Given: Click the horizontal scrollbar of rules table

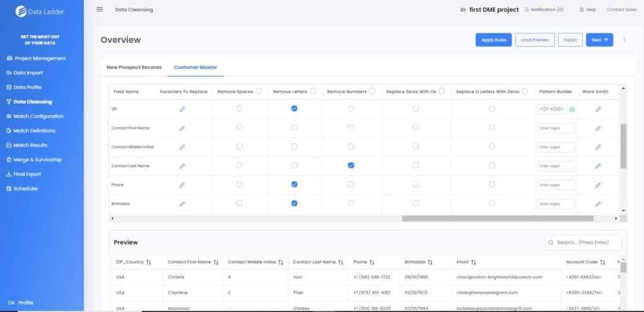Looking at the screenshot, I should [498, 218].
